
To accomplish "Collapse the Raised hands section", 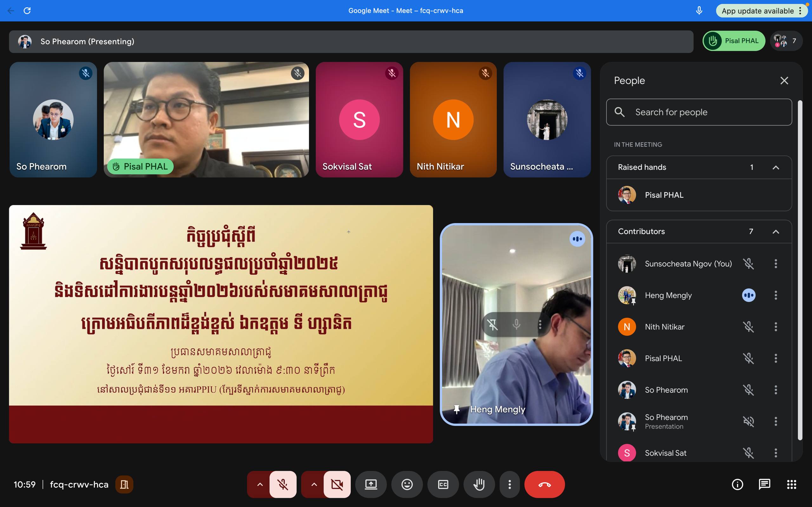I will tap(776, 167).
